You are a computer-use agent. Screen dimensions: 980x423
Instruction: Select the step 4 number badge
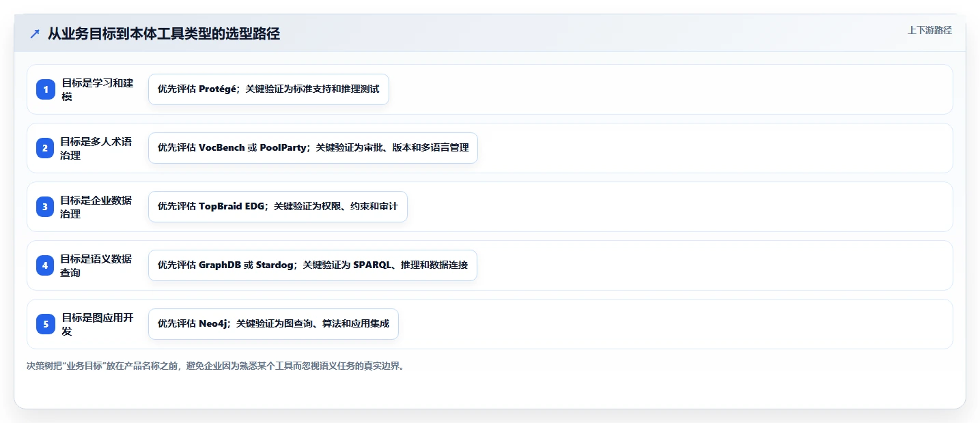46,265
